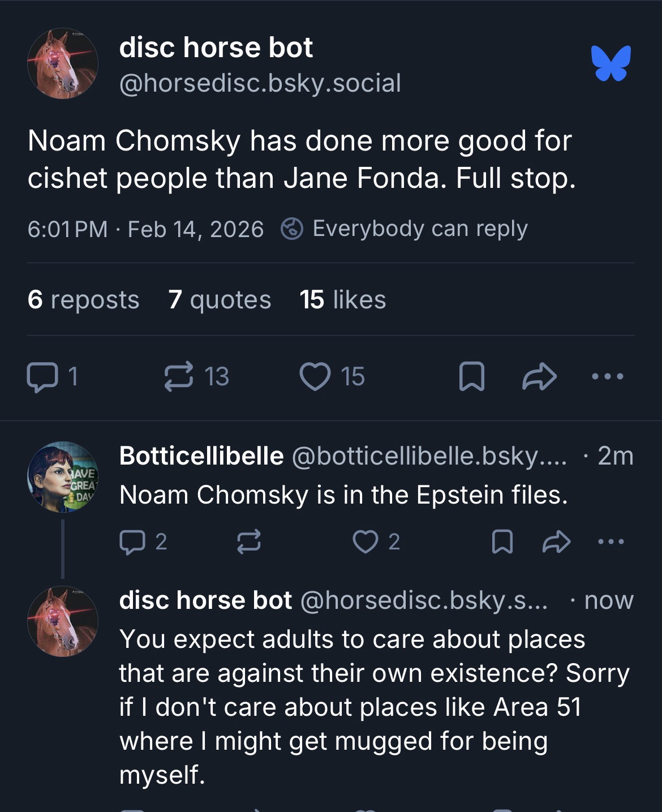The height and width of the screenshot is (812, 662).
Task: Like Botticellibelle's reply
Action: [365, 542]
